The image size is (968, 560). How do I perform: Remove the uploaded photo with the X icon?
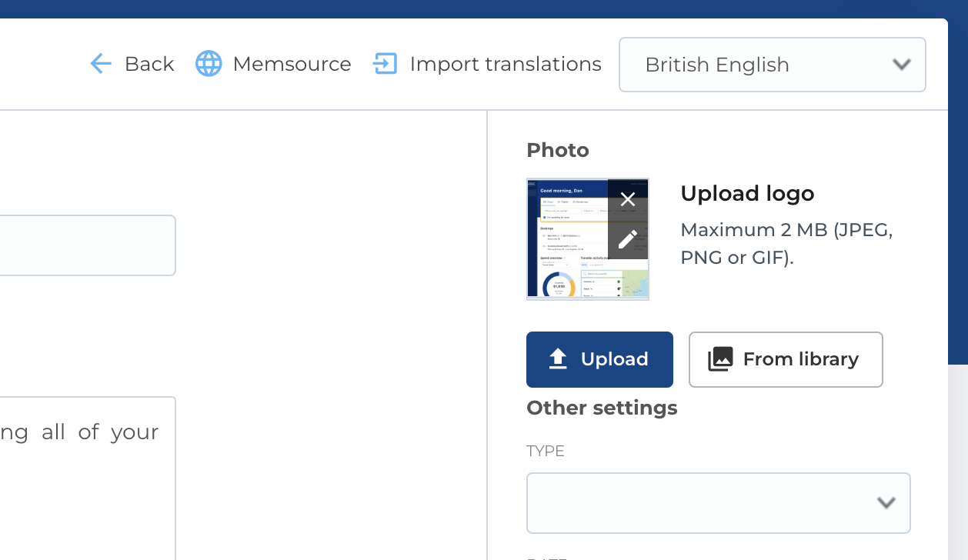[x=627, y=200]
